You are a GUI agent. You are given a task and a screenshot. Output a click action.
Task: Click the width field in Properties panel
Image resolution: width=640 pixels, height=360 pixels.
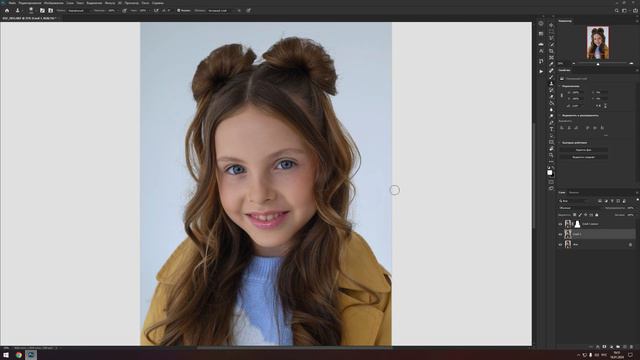[x=576, y=92]
